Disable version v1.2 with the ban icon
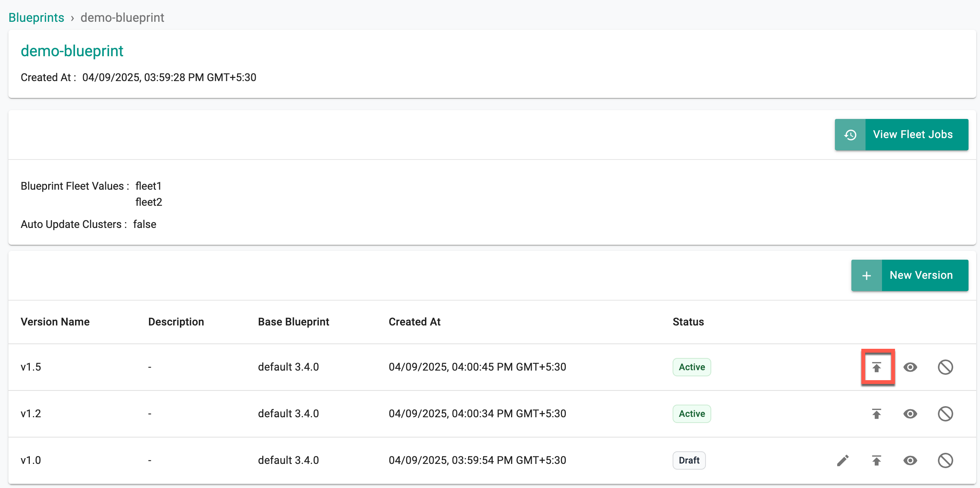The height and width of the screenshot is (488, 980). 946,414
